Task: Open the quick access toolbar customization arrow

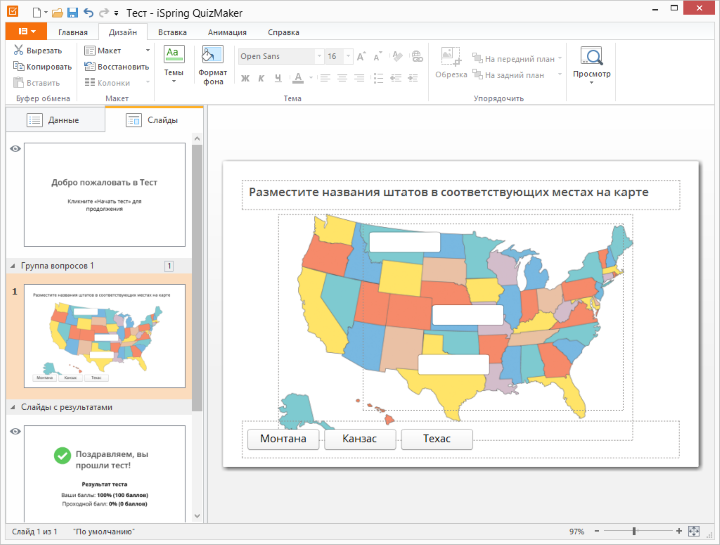Action: pyautogui.click(x=116, y=13)
